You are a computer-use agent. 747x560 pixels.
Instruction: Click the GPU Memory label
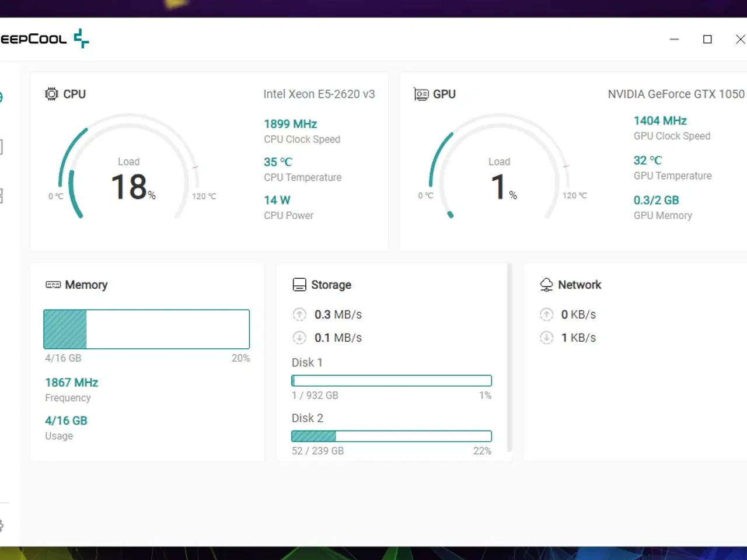coord(663,215)
